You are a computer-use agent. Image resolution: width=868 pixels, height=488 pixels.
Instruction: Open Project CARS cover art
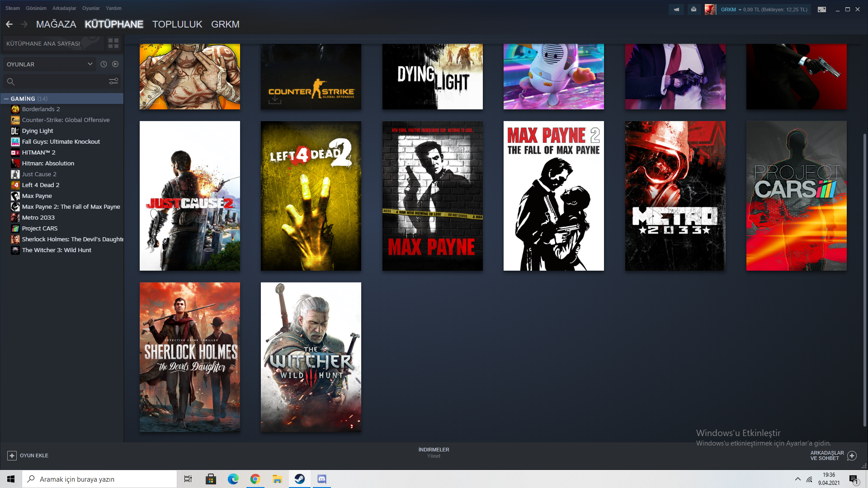pyautogui.click(x=797, y=196)
